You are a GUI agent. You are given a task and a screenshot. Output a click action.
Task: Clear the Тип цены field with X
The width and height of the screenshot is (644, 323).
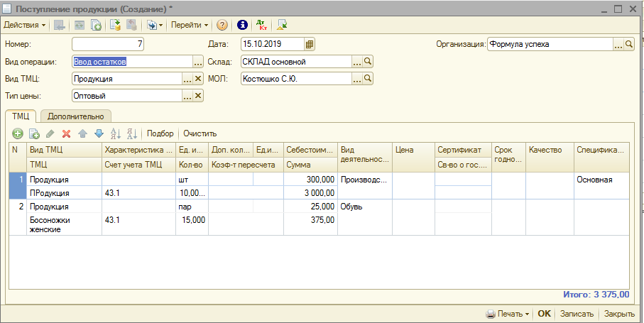(198, 95)
